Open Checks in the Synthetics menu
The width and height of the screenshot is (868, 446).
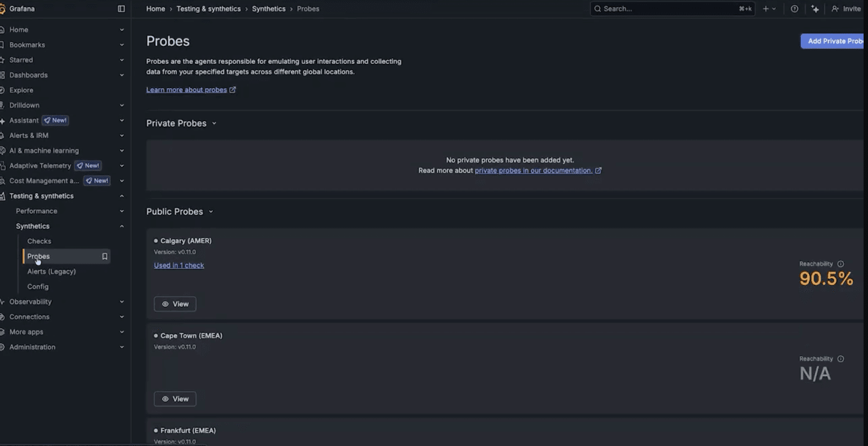pyautogui.click(x=39, y=241)
